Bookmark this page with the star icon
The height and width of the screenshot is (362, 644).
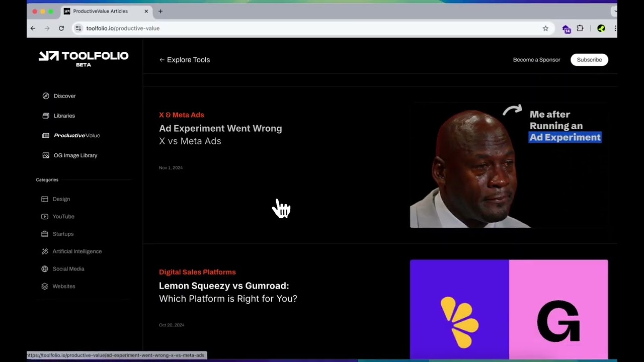click(x=545, y=29)
